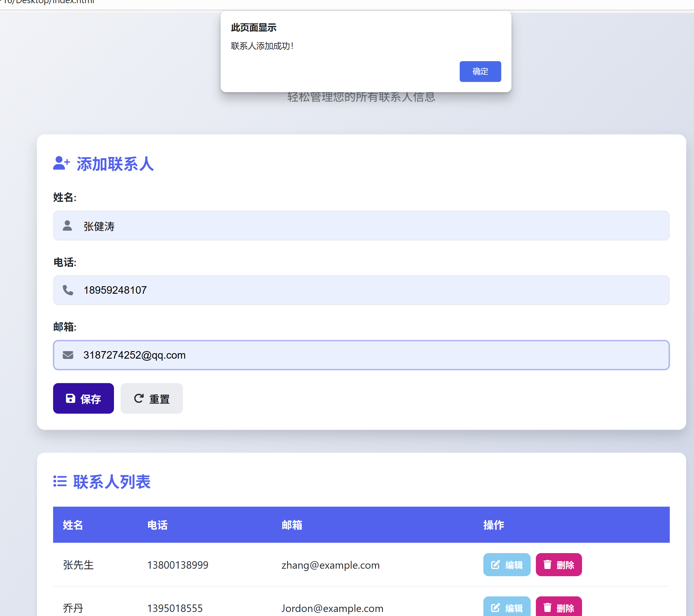Click the 电话 table column header

[157, 525]
